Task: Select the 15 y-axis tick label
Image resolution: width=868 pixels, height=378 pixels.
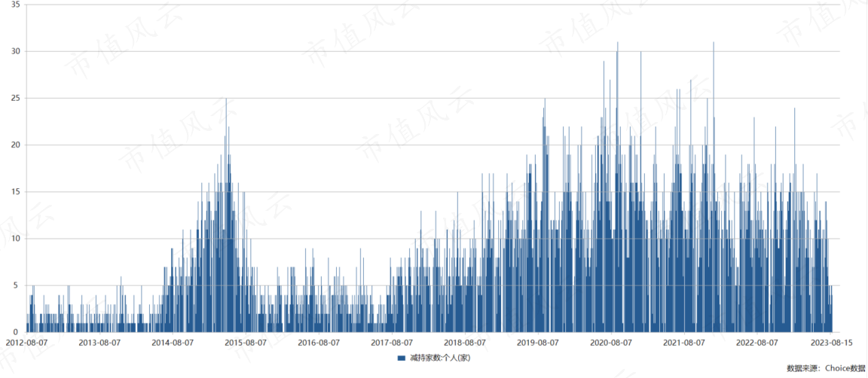Action: [x=16, y=192]
